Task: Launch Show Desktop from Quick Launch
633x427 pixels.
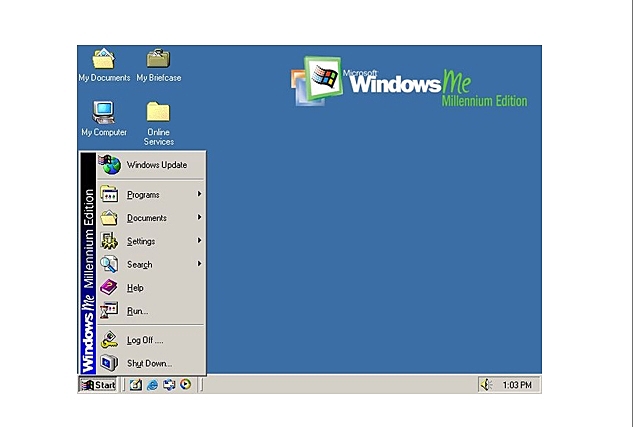Action: click(x=135, y=385)
